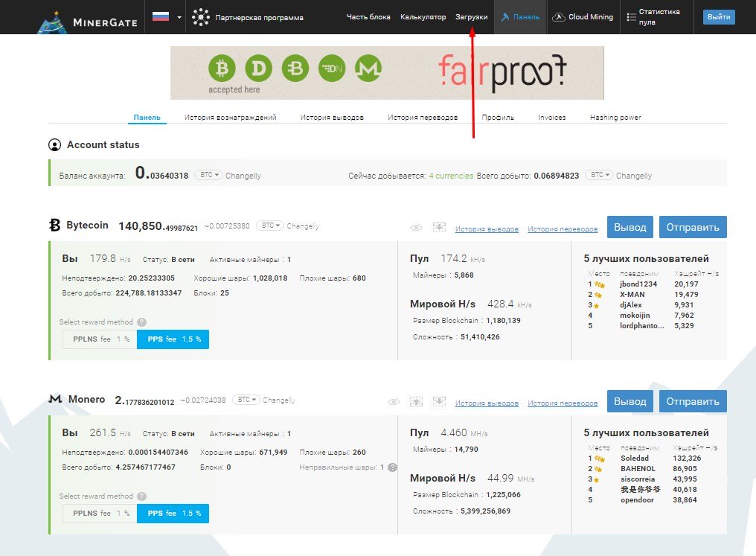The height and width of the screenshot is (556, 756).
Task: Open Партнерская программа link
Action: click(260, 18)
